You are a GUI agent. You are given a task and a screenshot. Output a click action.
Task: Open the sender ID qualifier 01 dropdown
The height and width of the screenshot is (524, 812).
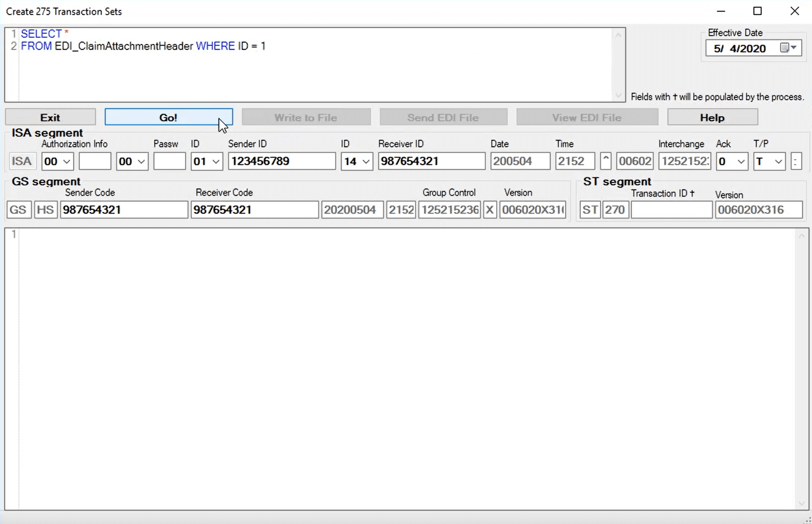216,162
